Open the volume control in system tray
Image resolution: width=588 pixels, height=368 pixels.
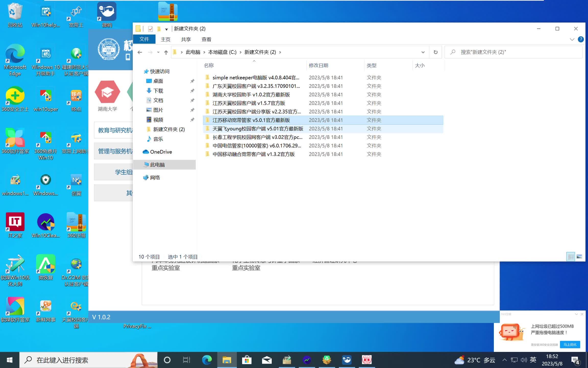(524, 360)
